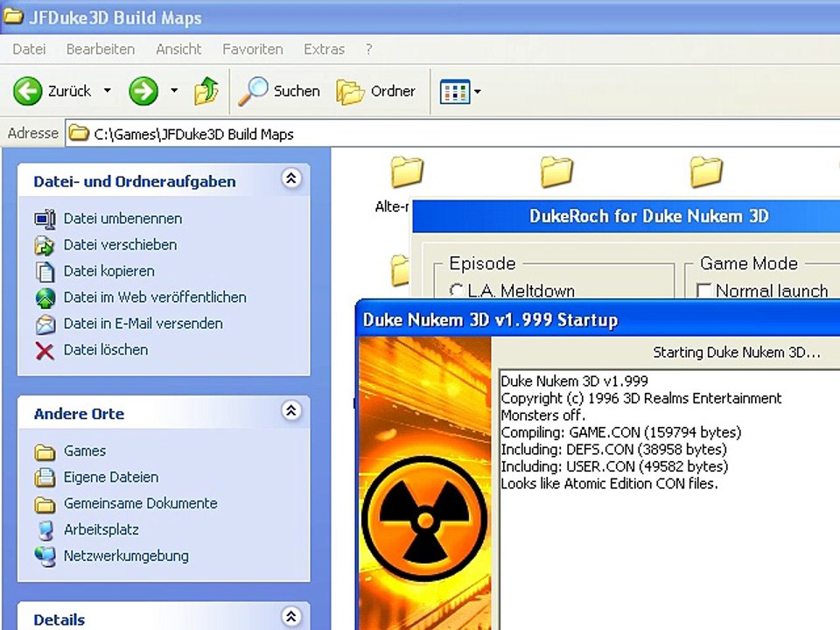This screenshot has width=840, height=630.
Task: Open the Datei menu
Action: (x=29, y=49)
